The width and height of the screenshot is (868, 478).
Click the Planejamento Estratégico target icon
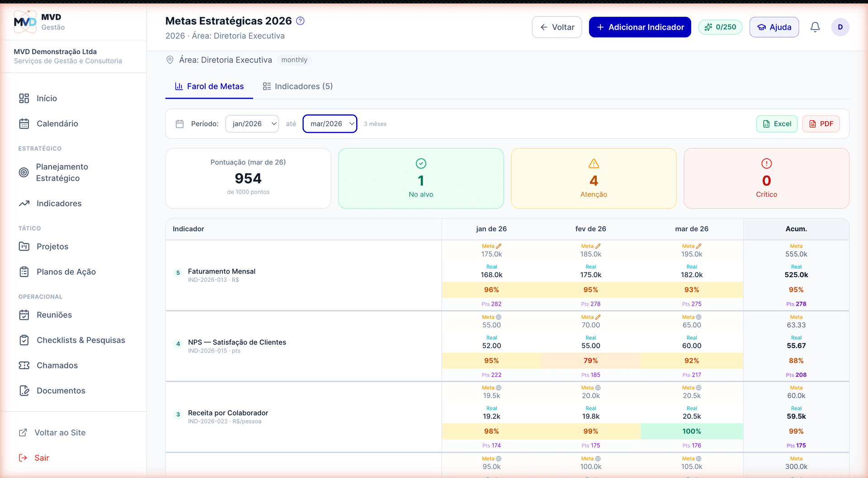(24, 172)
